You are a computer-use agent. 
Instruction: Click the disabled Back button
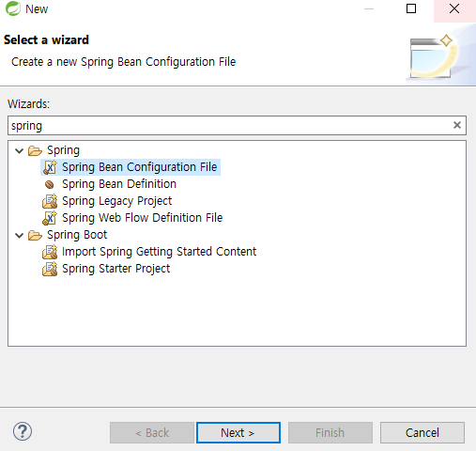click(152, 432)
